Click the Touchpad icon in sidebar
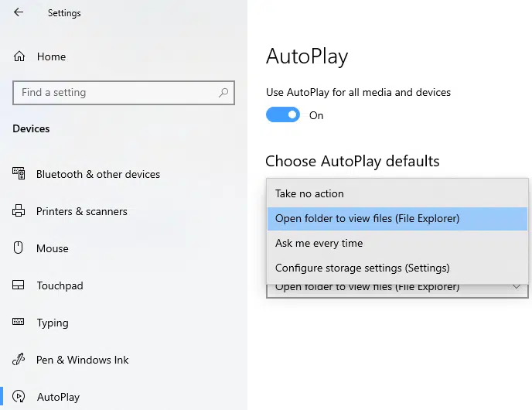This screenshot has height=410, width=532. tap(19, 285)
